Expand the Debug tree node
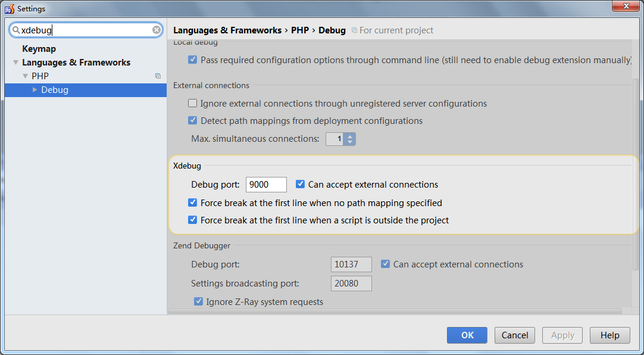644x355 pixels. click(35, 90)
